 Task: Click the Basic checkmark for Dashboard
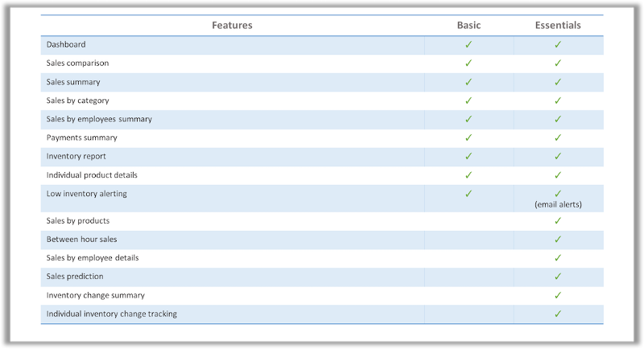pyautogui.click(x=469, y=44)
